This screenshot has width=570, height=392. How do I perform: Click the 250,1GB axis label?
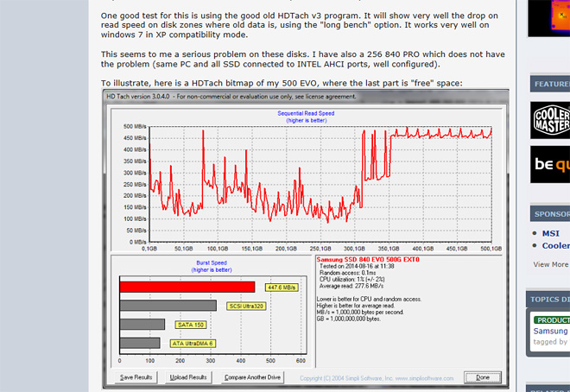click(320, 249)
